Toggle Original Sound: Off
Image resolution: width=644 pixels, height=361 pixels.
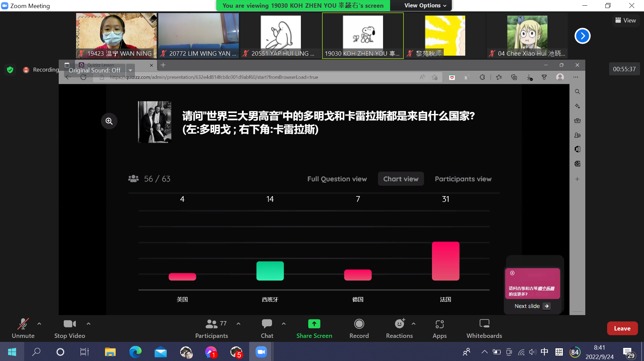(x=95, y=70)
